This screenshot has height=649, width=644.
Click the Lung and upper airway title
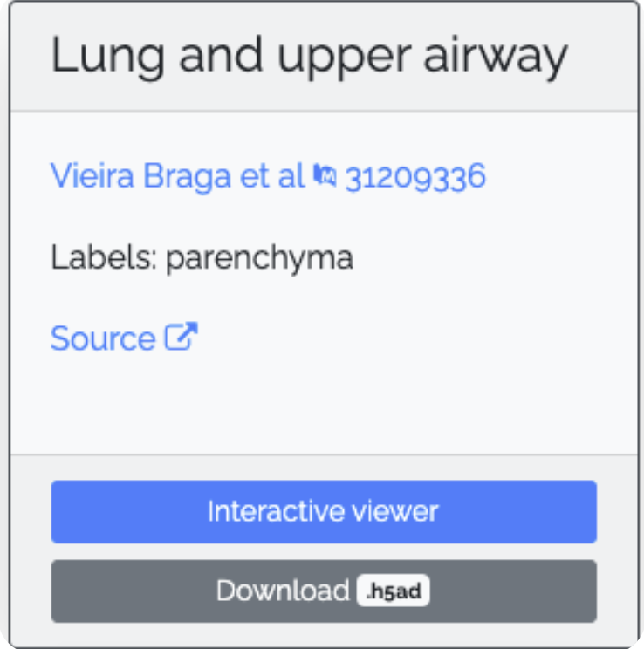pyautogui.click(x=309, y=57)
